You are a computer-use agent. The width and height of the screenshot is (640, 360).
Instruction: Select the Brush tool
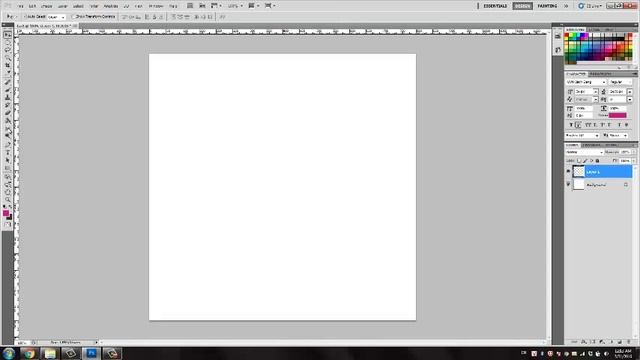(7, 89)
